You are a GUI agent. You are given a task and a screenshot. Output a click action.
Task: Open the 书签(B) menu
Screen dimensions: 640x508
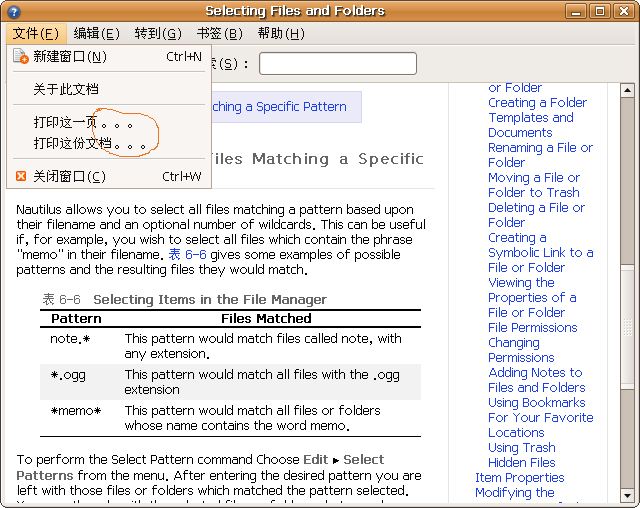point(220,33)
